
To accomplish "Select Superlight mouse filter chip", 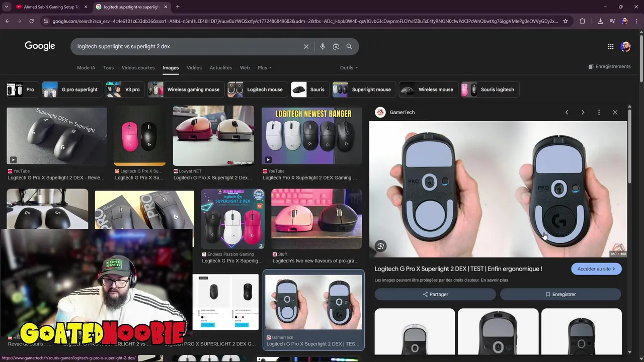I will coord(364,89).
